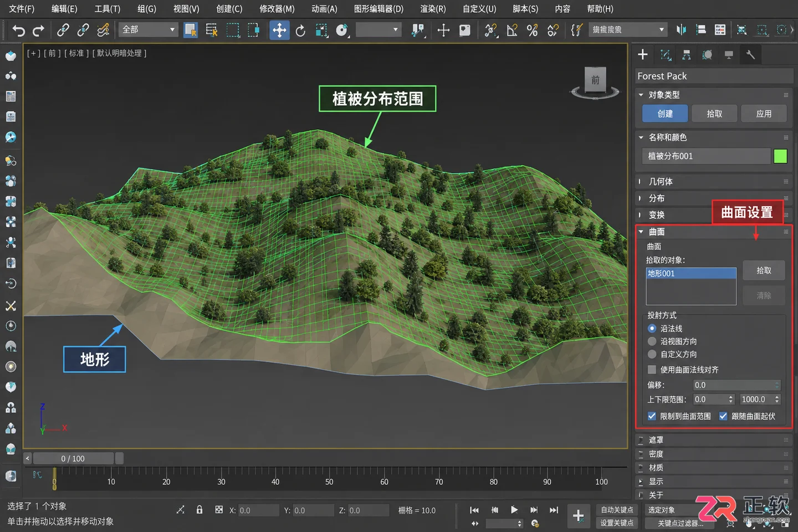Click the Redo arrow in toolbar

pyautogui.click(x=38, y=30)
